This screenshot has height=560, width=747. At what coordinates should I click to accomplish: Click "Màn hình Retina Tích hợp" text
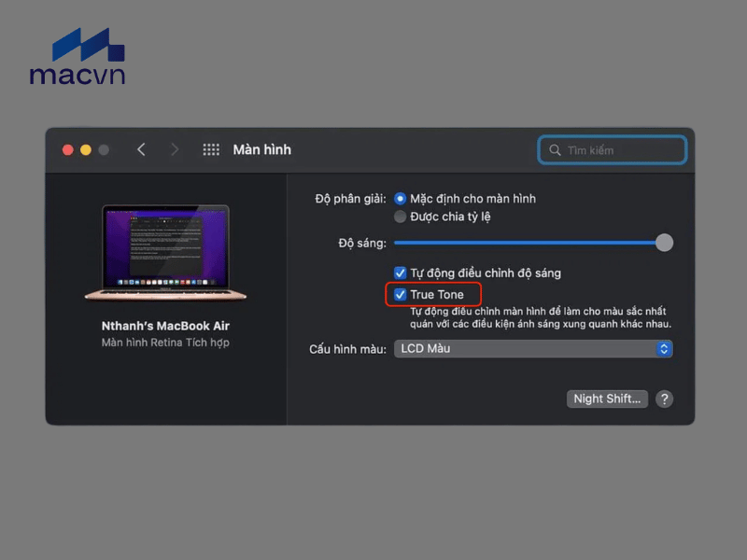[165, 343]
